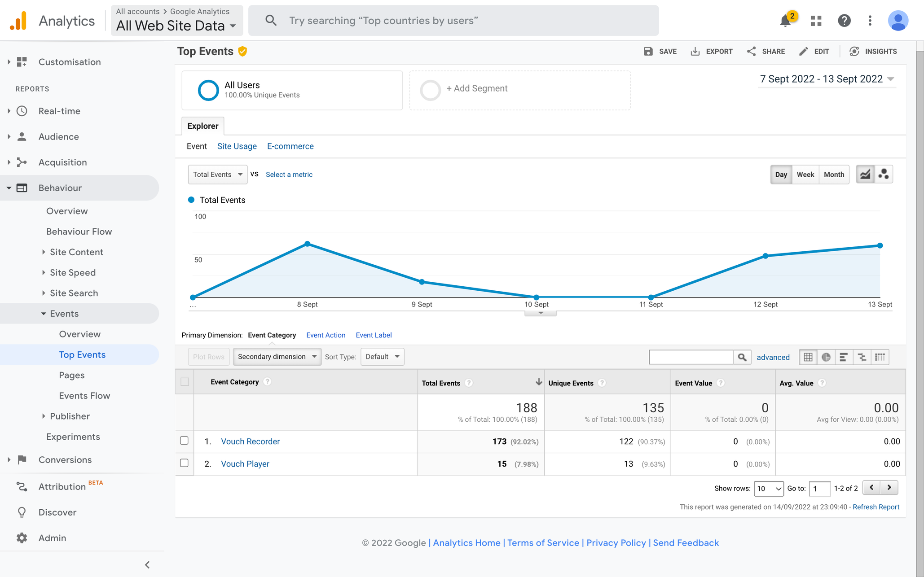The image size is (924, 577).
Task: Collapse the left sidebar with the chevron
Action: click(147, 565)
